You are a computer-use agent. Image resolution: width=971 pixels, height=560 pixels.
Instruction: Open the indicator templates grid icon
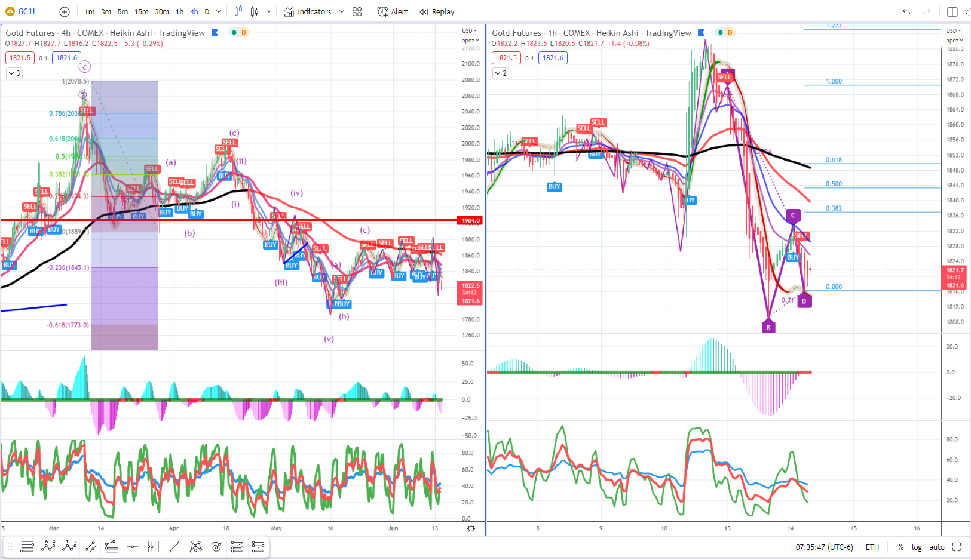click(357, 12)
